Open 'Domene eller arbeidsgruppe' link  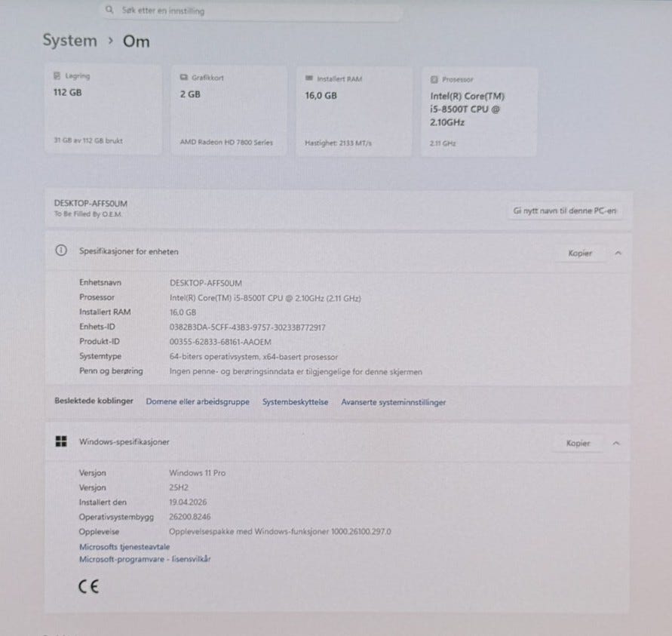[x=198, y=401]
